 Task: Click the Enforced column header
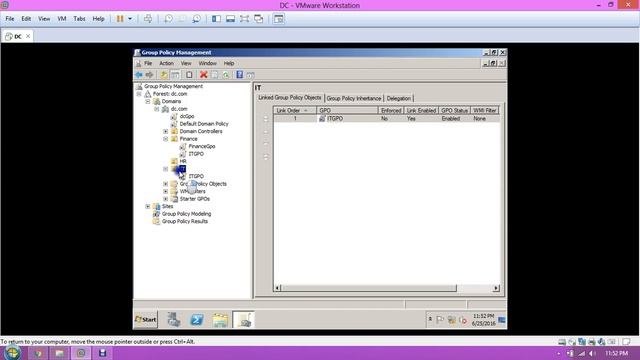[x=391, y=111]
